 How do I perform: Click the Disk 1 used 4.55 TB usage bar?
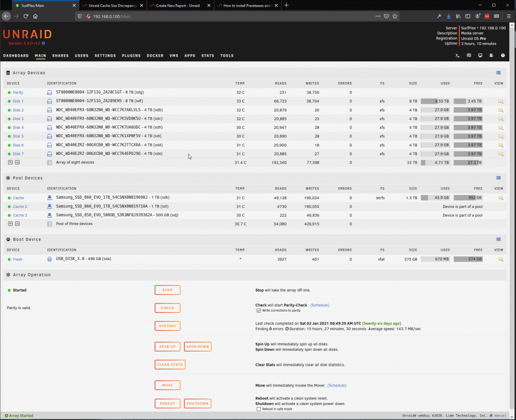pos(435,101)
